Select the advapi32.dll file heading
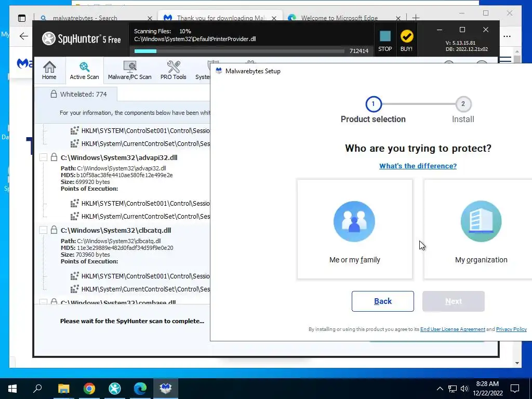Image resolution: width=532 pixels, height=399 pixels. coord(119,157)
